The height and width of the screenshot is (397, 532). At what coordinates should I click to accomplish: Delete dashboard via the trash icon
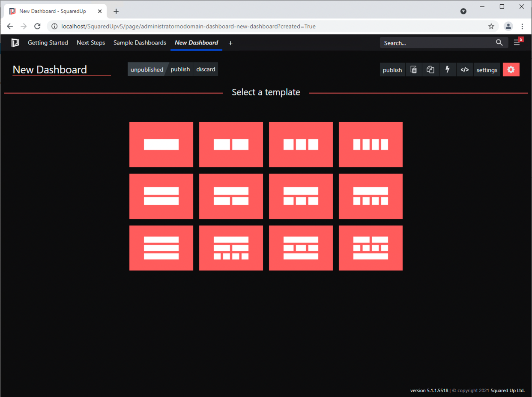click(414, 70)
